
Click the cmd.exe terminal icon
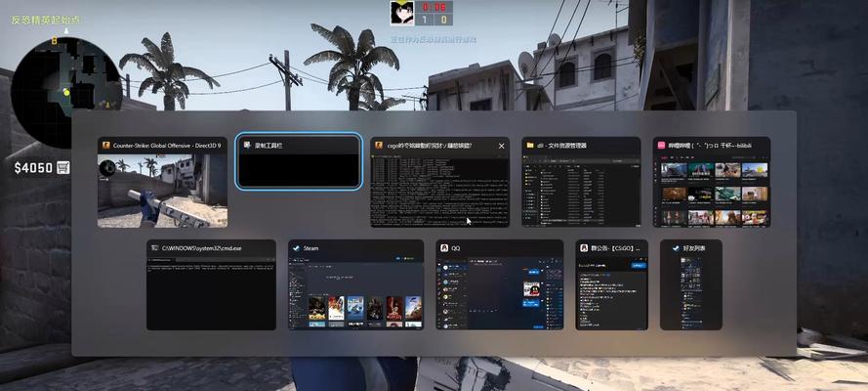point(154,248)
